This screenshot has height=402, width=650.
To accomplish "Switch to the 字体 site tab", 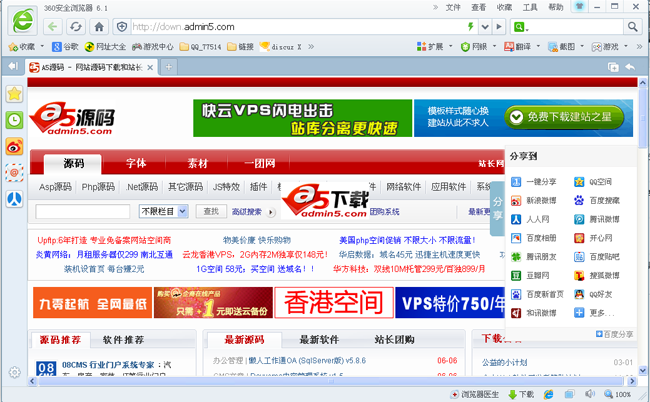I will point(136,163).
